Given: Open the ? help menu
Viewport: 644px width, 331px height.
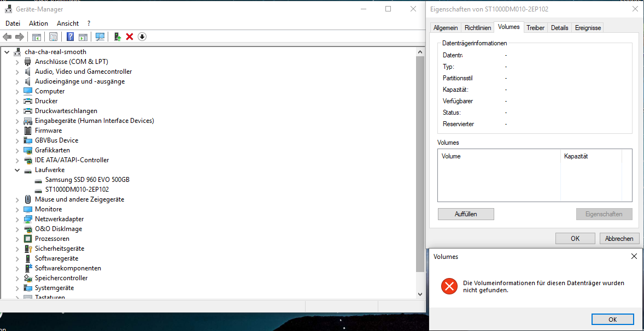Looking at the screenshot, I should (89, 23).
